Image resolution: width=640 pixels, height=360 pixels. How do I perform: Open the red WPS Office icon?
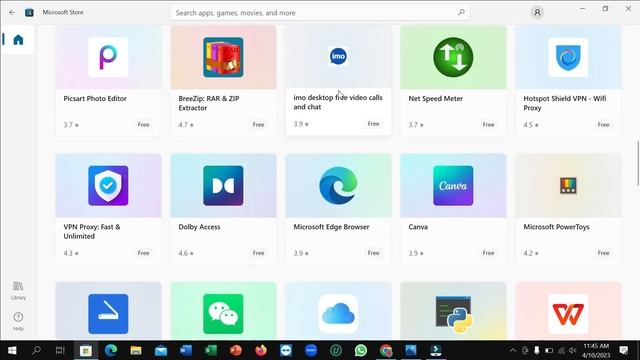tap(568, 313)
